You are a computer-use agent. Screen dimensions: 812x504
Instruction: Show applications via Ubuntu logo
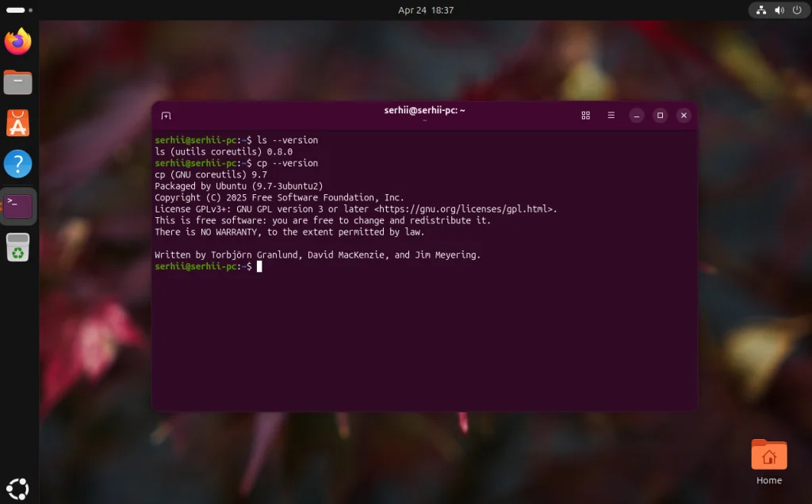17,489
